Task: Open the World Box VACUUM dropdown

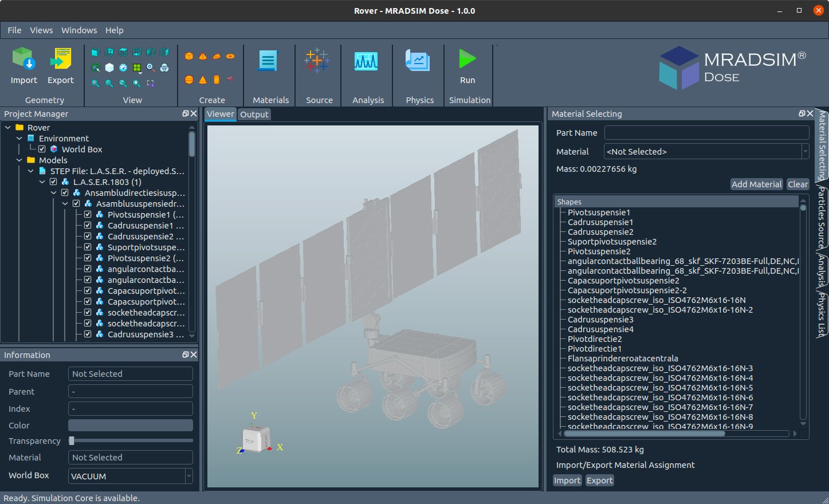Action: pyautogui.click(x=130, y=476)
